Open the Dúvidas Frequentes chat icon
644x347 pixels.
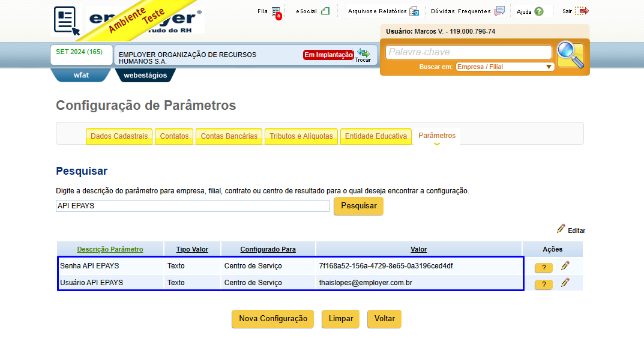[x=499, y=11]
